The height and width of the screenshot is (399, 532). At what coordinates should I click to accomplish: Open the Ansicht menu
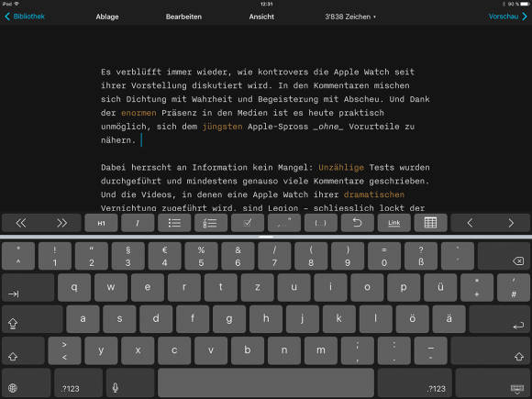[x=261, y=17]
